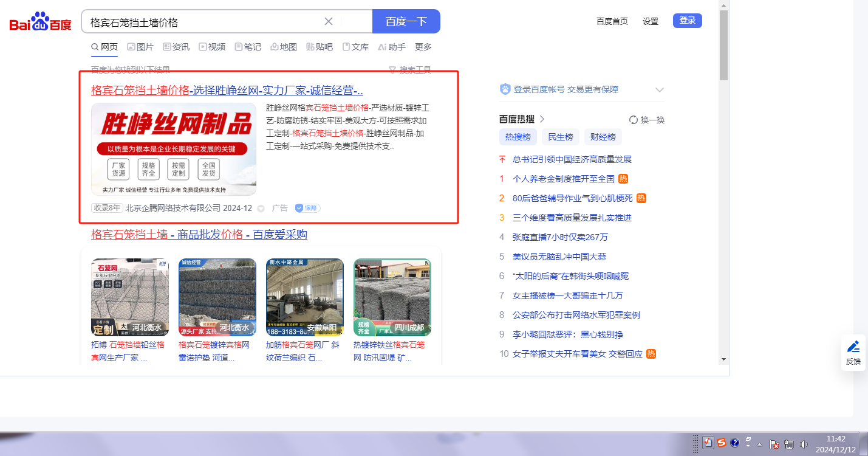Open 美议员无脑乱冲中国大蒜 topic
The image size is (868, 456).
pos(559,257)
